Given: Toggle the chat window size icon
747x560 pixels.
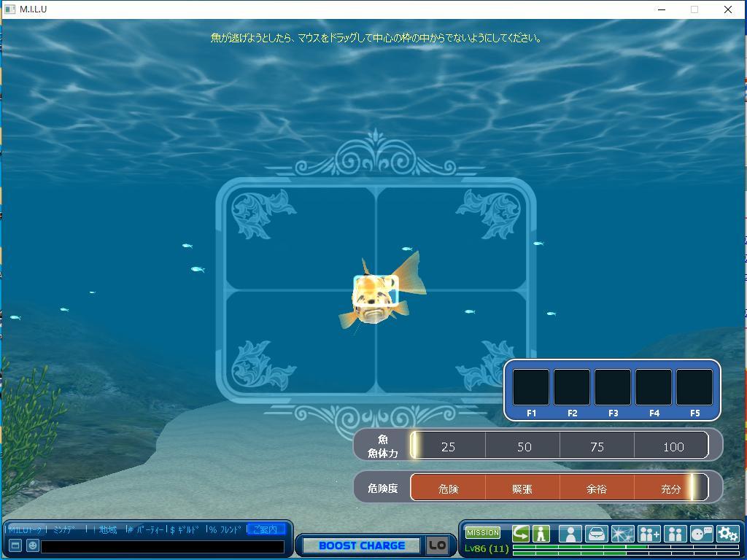Looking at the screenshot, I should point(15,545).
